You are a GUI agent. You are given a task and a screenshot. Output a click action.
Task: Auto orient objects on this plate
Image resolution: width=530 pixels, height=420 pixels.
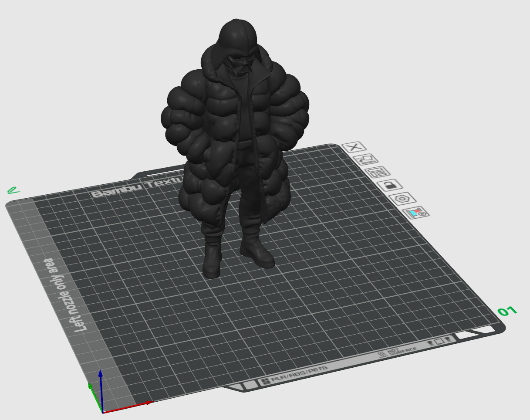coord(365,160)
